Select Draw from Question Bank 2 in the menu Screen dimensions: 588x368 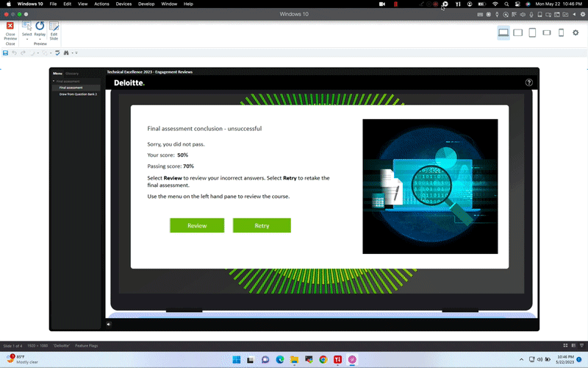tap(76, 94)
